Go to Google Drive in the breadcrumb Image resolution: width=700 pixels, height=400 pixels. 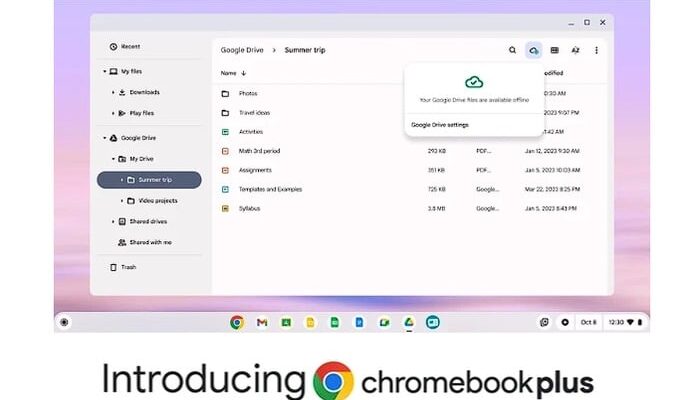(x=242, y=50)
